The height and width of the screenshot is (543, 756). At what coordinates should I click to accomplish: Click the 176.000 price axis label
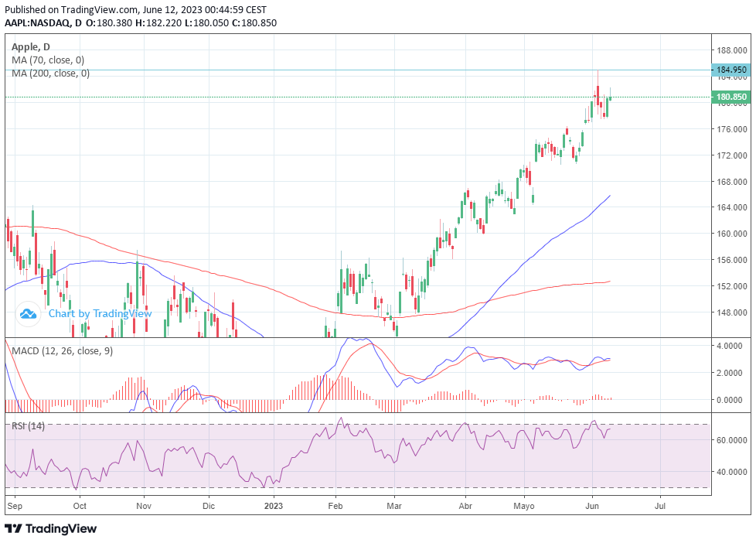point(732,129)
